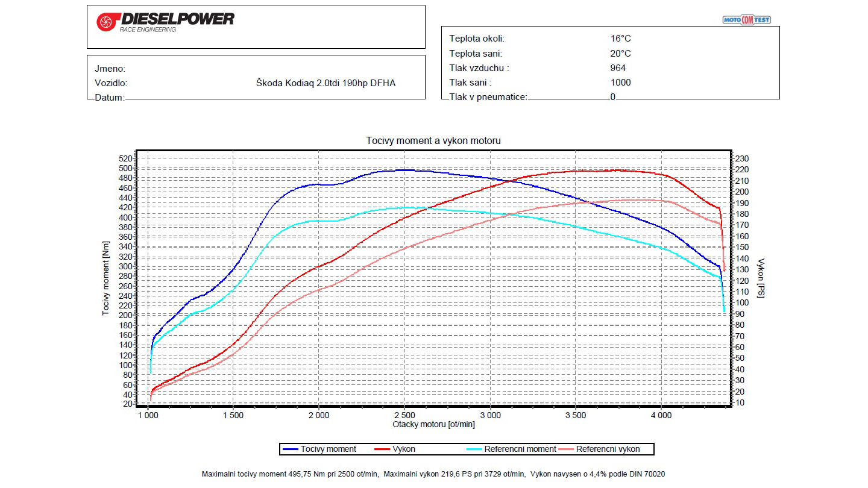The width and height of the screenshot is (868, 488).
Task: Click the 'Tlak v pneumatice:' label
Action: [488, 97]
